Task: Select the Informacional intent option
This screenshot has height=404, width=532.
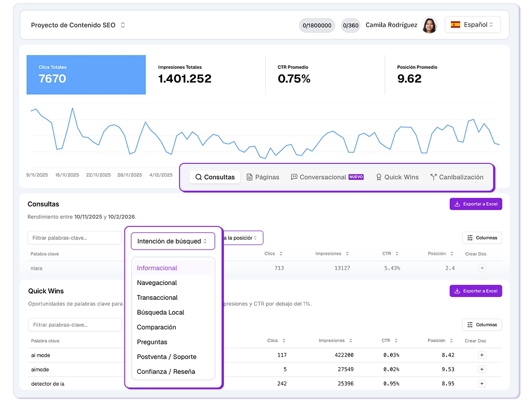Action: 156,267
